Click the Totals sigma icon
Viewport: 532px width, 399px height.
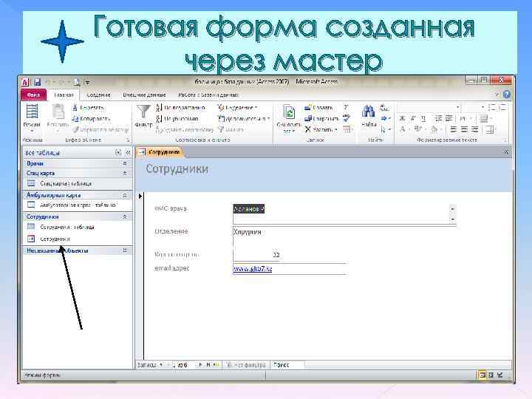pyautogui.click(x=346, y=108)
